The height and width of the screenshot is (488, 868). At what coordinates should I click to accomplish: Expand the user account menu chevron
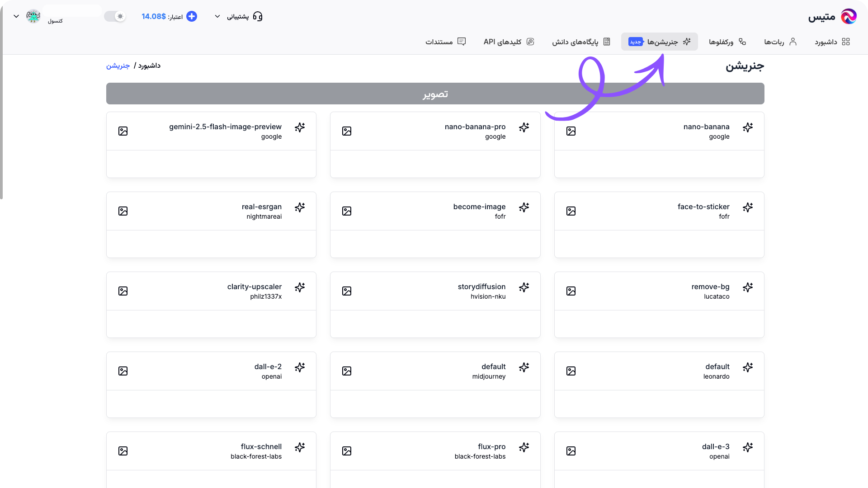click(x=16, y=16)
